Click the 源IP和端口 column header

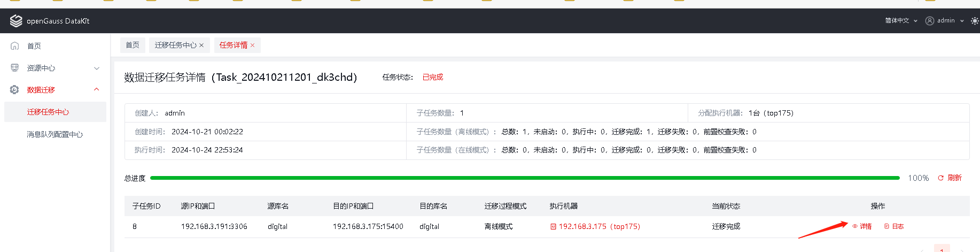click(198, 206)
